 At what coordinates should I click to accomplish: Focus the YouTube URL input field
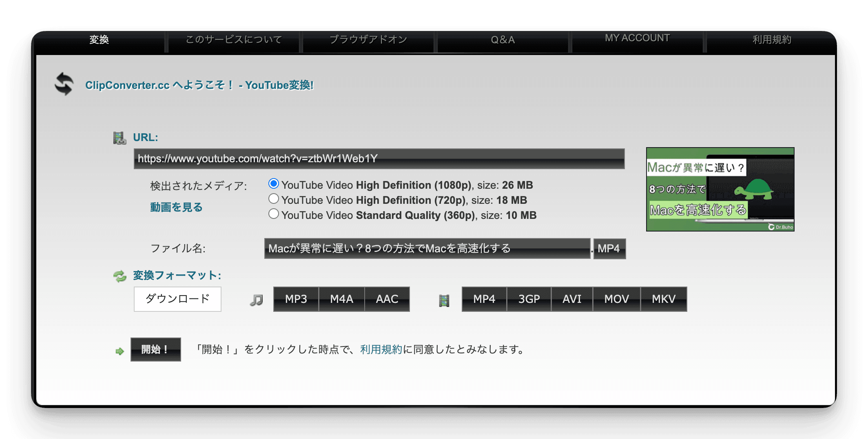(379, 159)
